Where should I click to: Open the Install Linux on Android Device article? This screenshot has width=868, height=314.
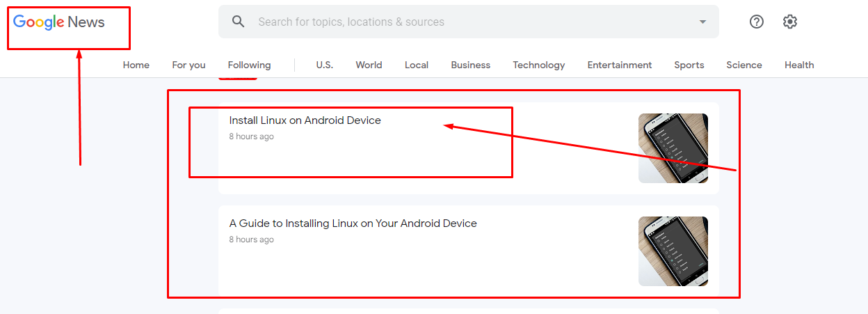click(x=305, y=120)
